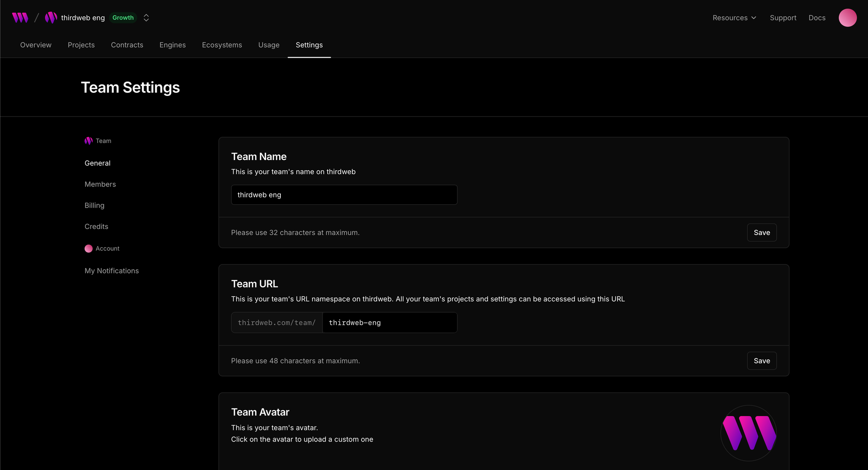The image size is (868, 470).
Task: Open the user profile avatar menu
Action: pyautogui.click(x=847, y=18)
